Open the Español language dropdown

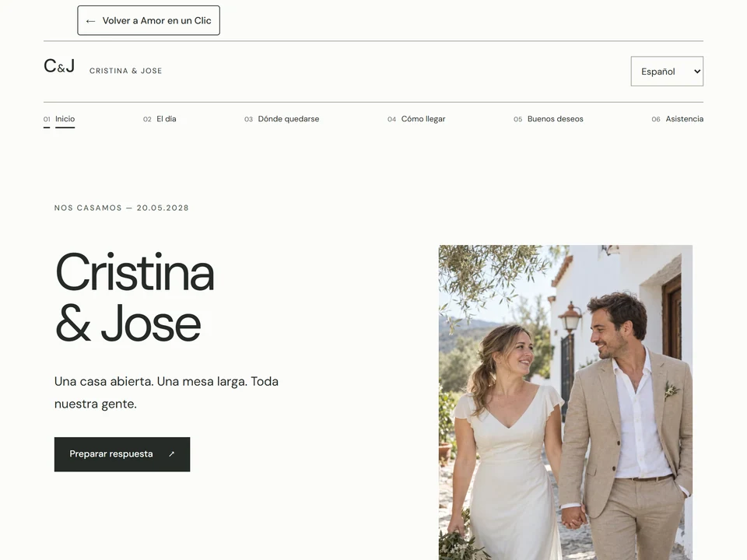coord(667,72)
